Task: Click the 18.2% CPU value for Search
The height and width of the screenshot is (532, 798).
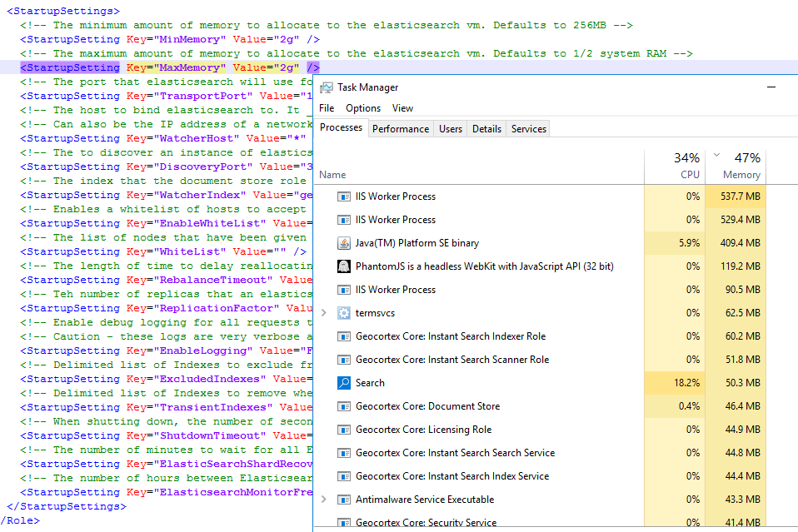Action: (x=686, y=383)
